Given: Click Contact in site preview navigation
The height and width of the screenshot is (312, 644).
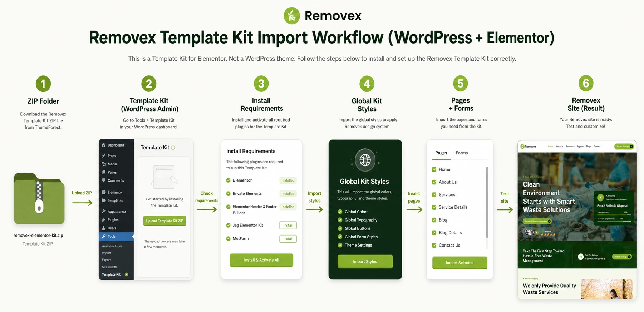Looking at the screenshot, I should point(597,147).
